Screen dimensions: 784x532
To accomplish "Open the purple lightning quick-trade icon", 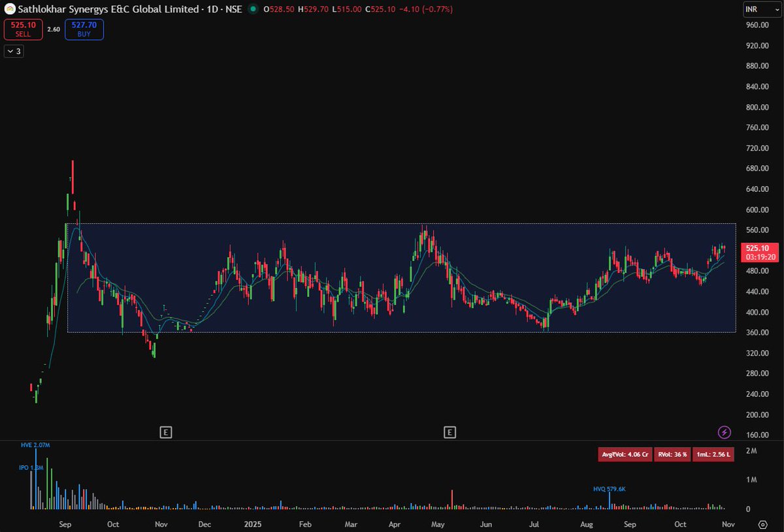I will pyautogui.click(x=725, y=431).
